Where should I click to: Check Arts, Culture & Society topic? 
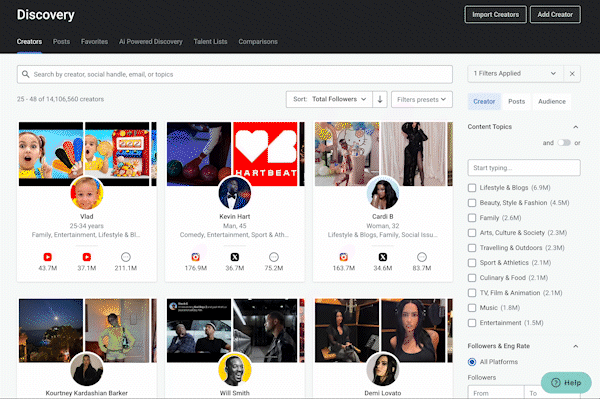[x=472, y=233]
